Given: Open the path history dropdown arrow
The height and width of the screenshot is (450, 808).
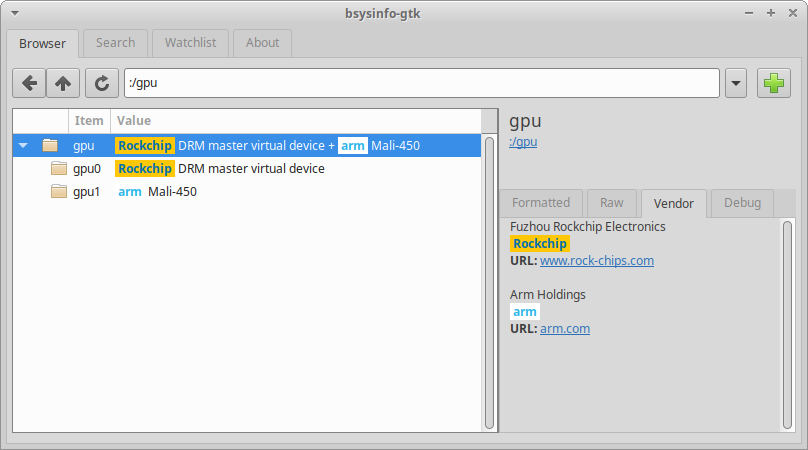Looking at the screenshot, I should coord(736,83).
